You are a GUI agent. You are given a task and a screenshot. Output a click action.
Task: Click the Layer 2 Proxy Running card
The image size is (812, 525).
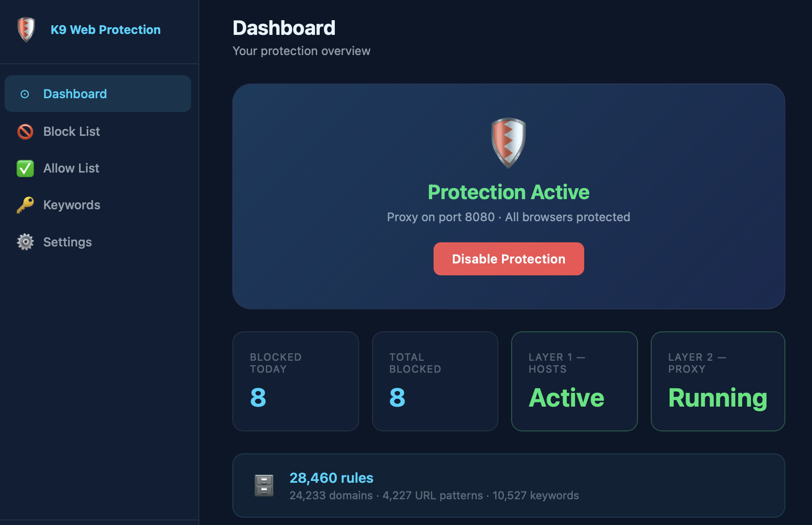click(718, 381)
